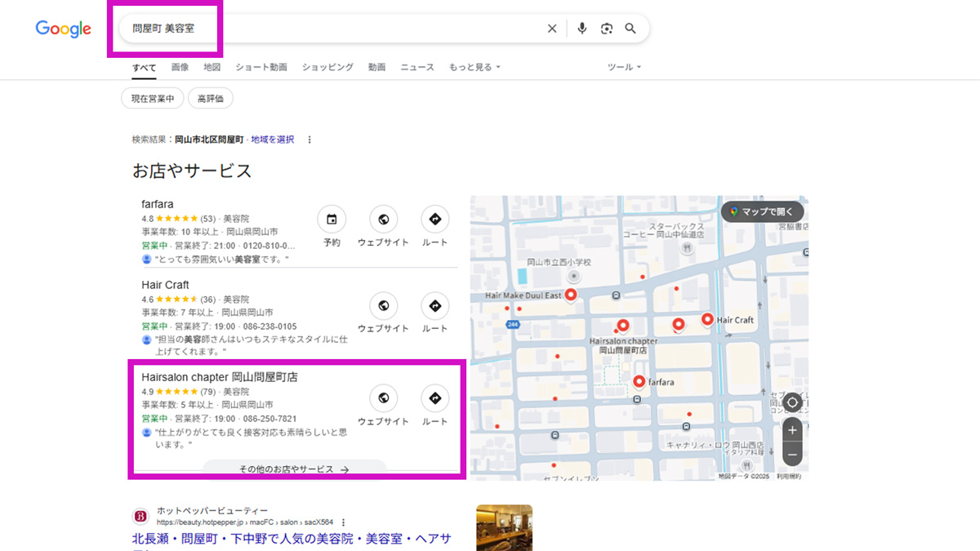Click Hair Craft pin on map

click(707, 319)
